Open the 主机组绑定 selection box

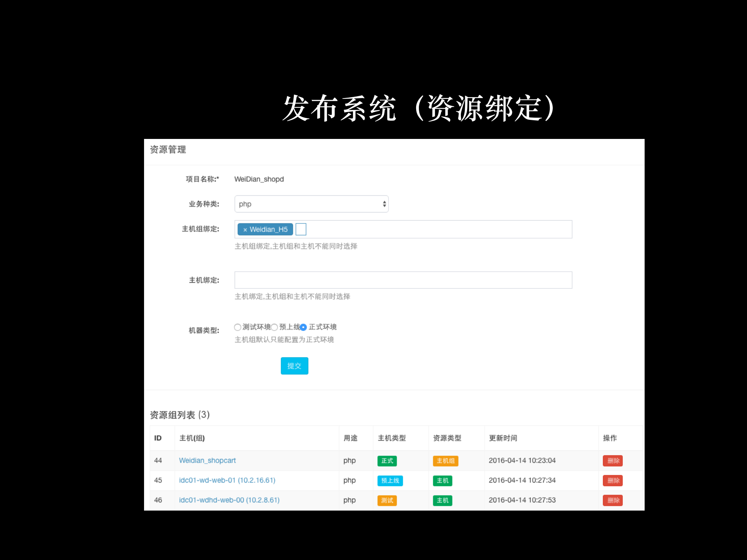pos(428,229)
